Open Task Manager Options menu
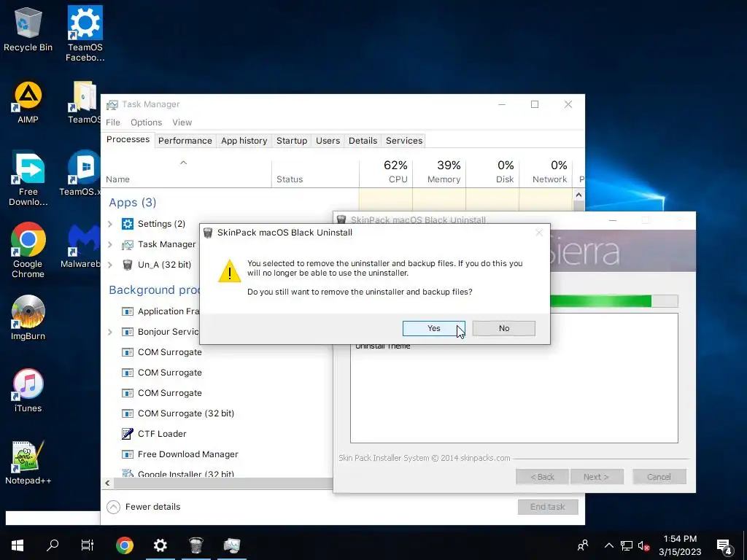Screen dimensions: 747x560 146,122
